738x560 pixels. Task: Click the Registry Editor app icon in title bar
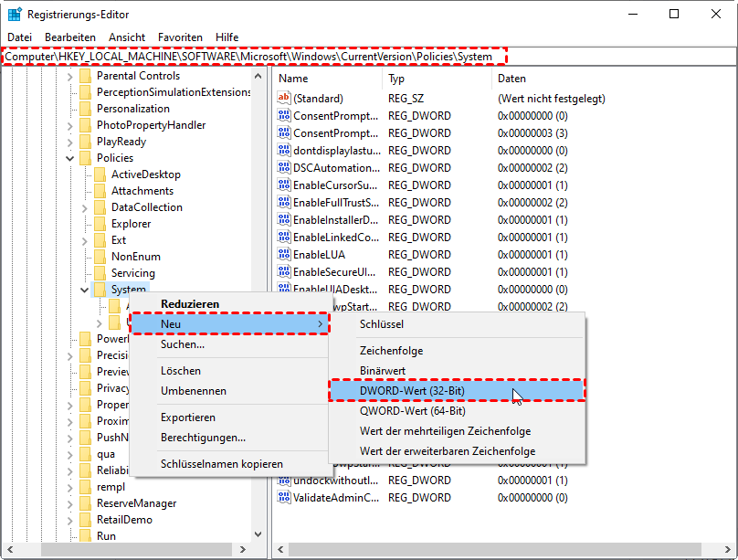click(x=15, y=15)
